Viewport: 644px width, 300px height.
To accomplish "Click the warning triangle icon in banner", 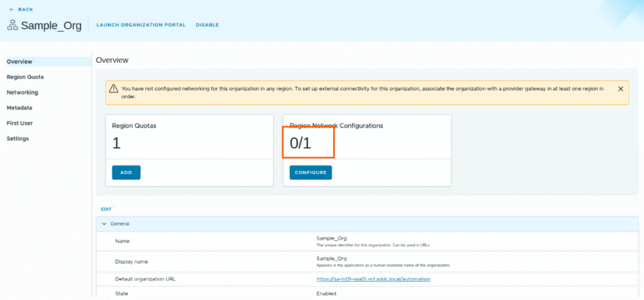I will point(113,89).
